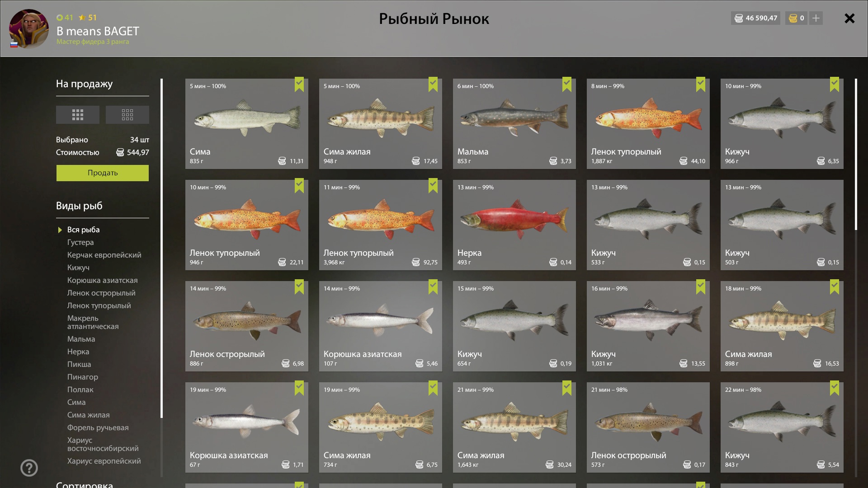Switch to small grid view icon

coord(127,115)
